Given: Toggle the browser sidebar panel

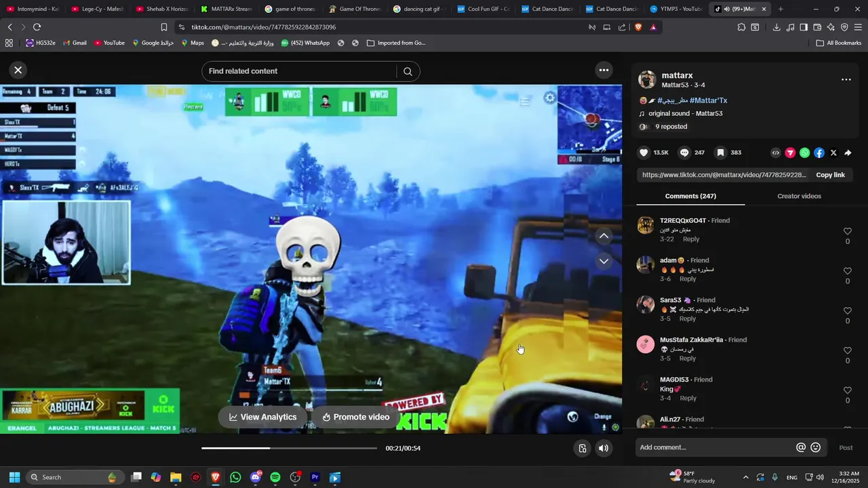Looking at the screenshot, I should point(804,27).
